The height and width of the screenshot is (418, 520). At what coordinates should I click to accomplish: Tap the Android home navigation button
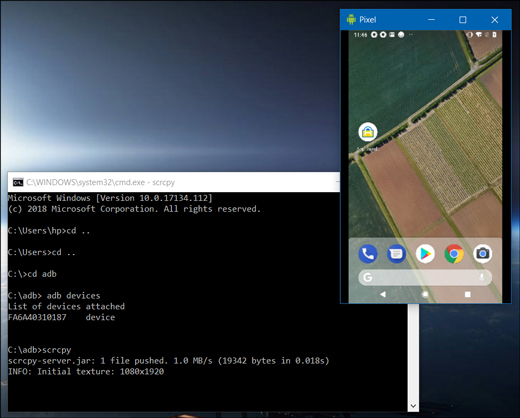click(x=425, y=294)
